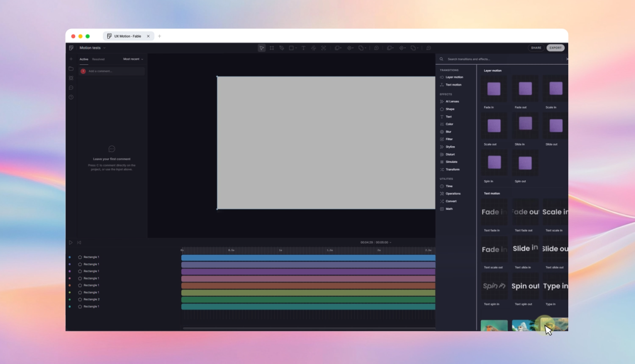Click the blue layer color dot
The height and width of the screenshot is (364, 635).
point(70,257)
